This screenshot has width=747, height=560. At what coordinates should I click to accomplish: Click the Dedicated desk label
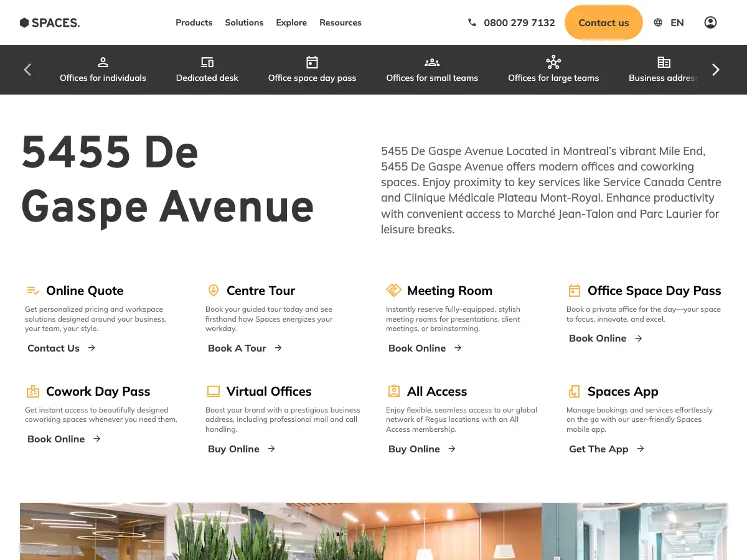point(207,78)
